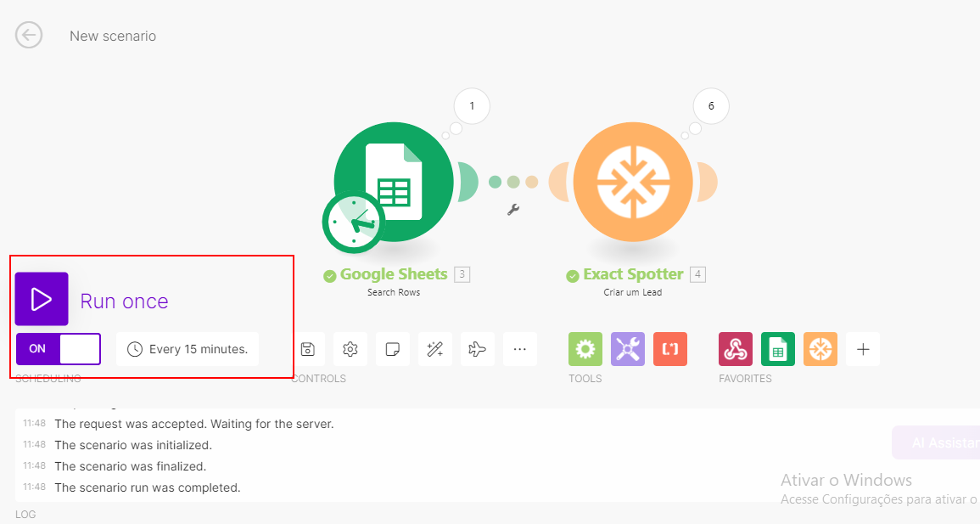Click the Run once play button

[42, 299]
